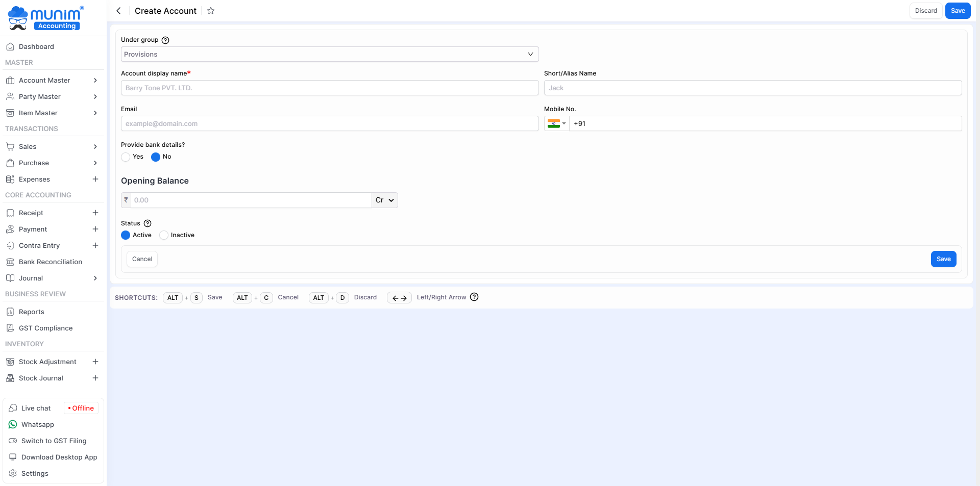The width and height of the screenshot is (980, 486).
Task: Open the Under group Provisions dropdown
Action: 329,54
